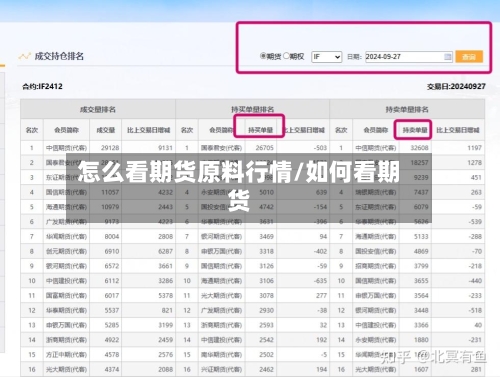Click long position value 2930
This screenshot has width=500, height=377.
coord(266,310)
